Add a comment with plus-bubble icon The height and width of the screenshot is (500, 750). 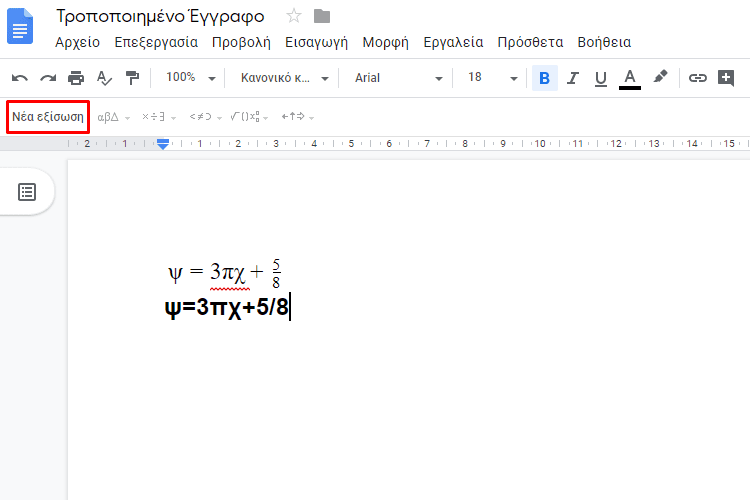click(727, 78)
